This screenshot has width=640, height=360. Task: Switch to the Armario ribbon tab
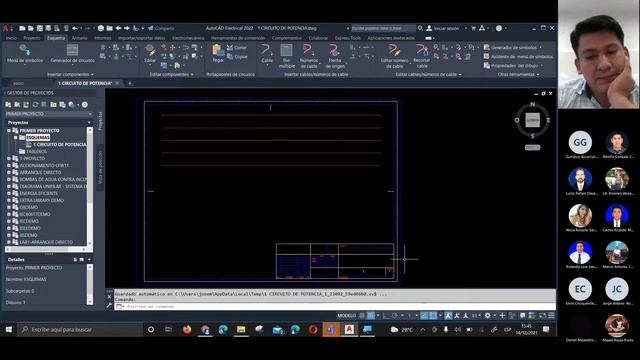80,38
